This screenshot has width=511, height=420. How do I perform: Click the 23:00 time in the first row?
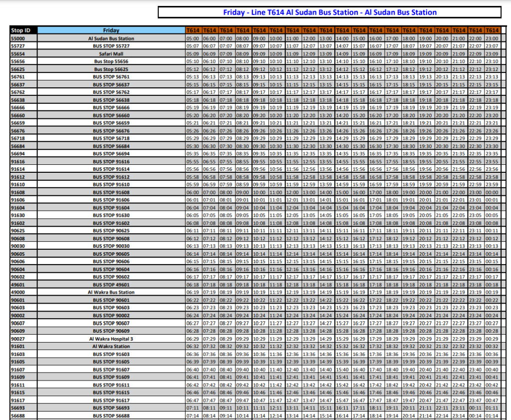[493, 37]
